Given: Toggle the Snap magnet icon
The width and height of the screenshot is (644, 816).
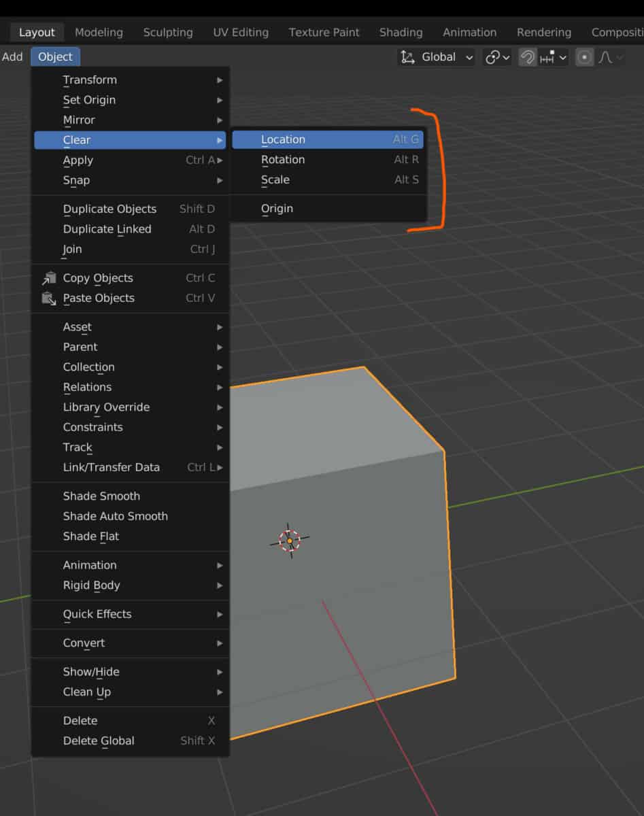Looking at the screenshot, I should (527, 57).
